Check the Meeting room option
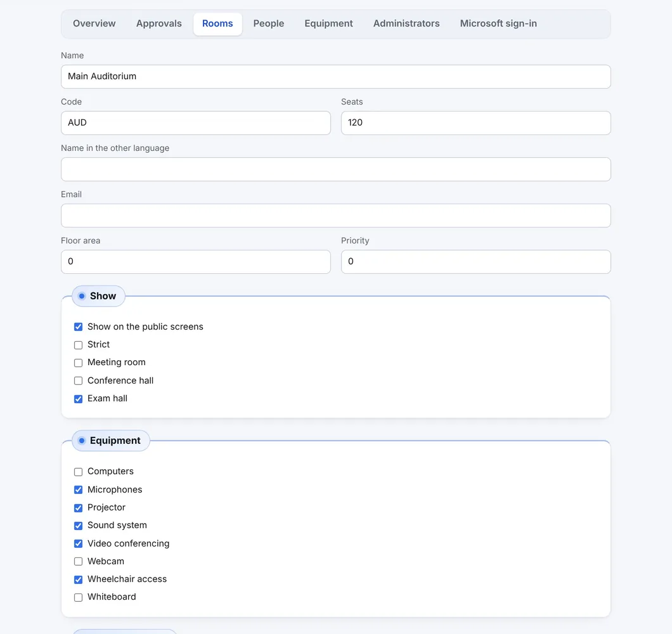The image size is (672, 634). (78, 363)
